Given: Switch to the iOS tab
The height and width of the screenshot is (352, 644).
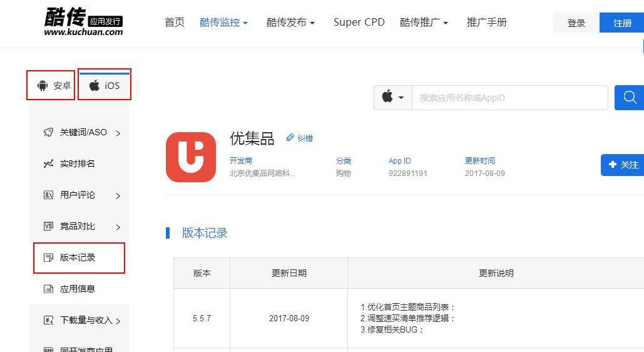Looking at the screenshot, I should [105, 85].
